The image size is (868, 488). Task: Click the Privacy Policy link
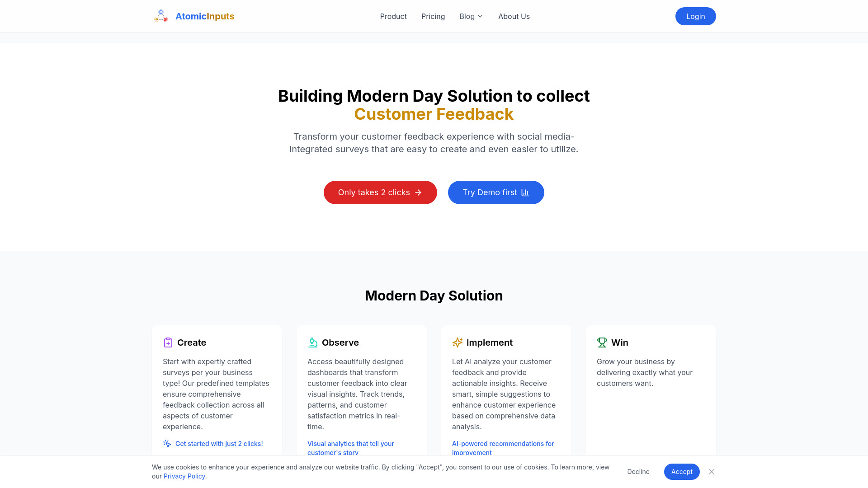[x=184, y=475]
